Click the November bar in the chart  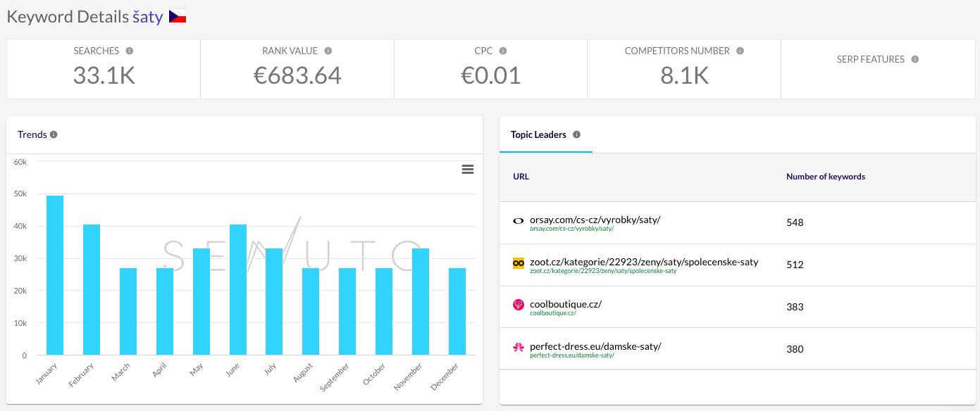[x=421, y=302]
